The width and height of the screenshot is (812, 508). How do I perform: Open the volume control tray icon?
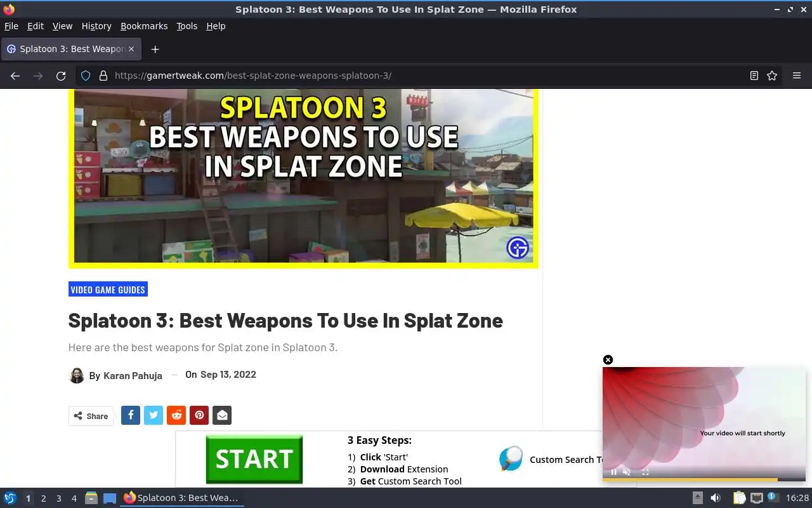[x=716, y=498]
